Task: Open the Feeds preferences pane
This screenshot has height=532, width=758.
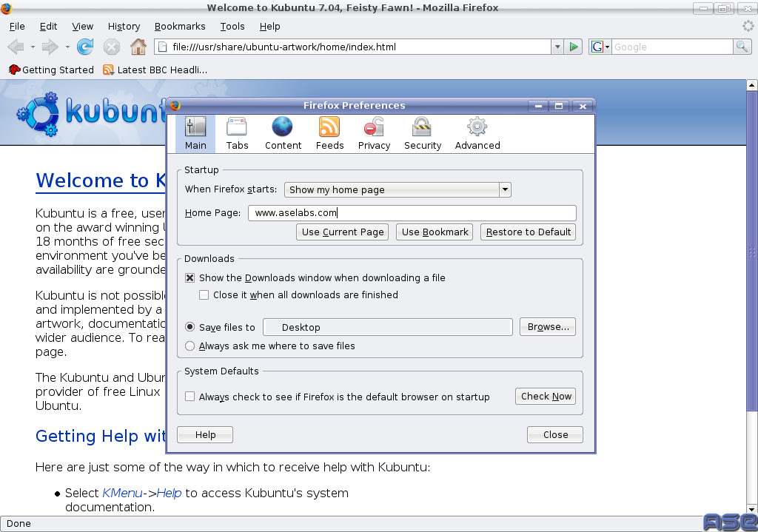Action: (329, 134)
